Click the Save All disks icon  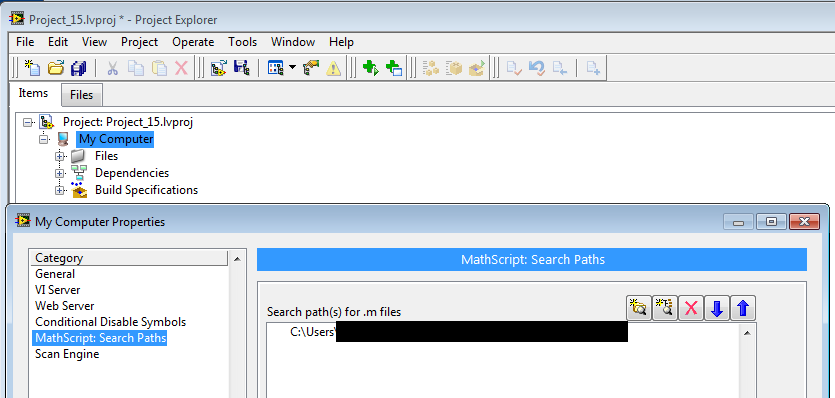click(79, 68)
